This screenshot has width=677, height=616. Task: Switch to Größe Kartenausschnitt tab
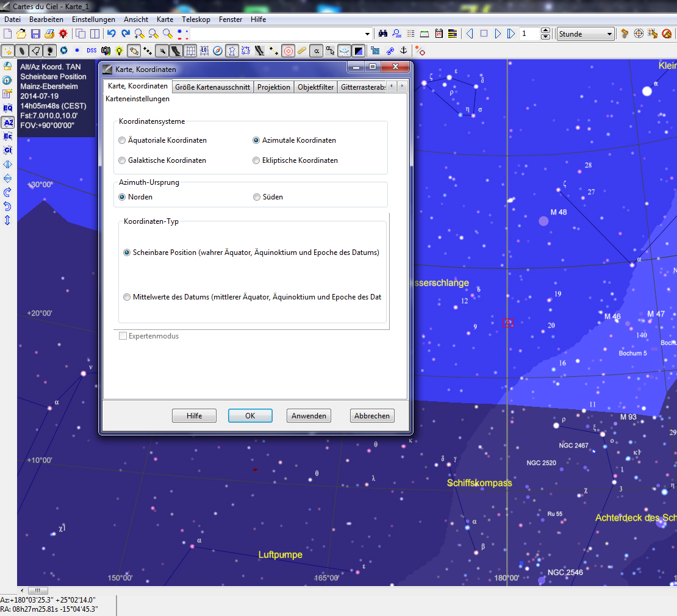pos(212,87)
